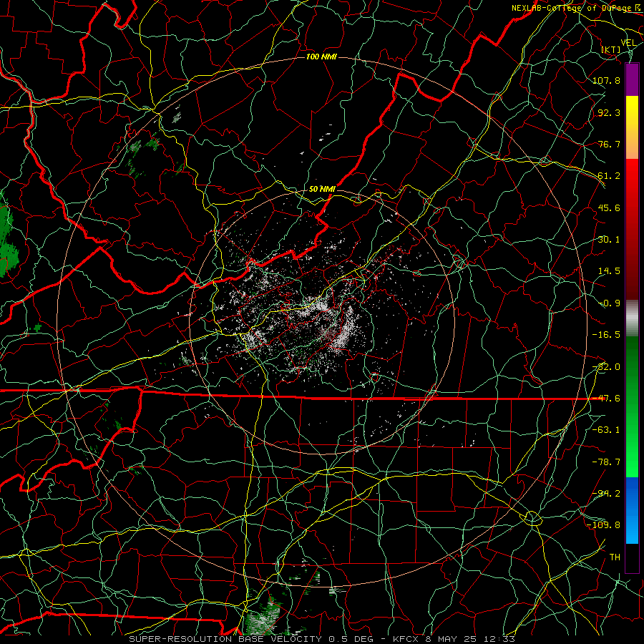
Task: Click the 100 NMI range ring label
Action: pos(321,57)
